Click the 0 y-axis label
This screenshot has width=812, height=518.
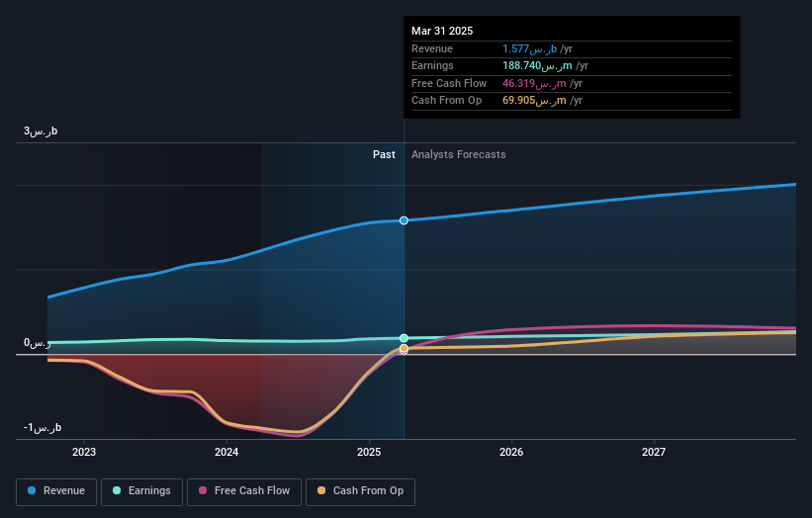point(38,343)
